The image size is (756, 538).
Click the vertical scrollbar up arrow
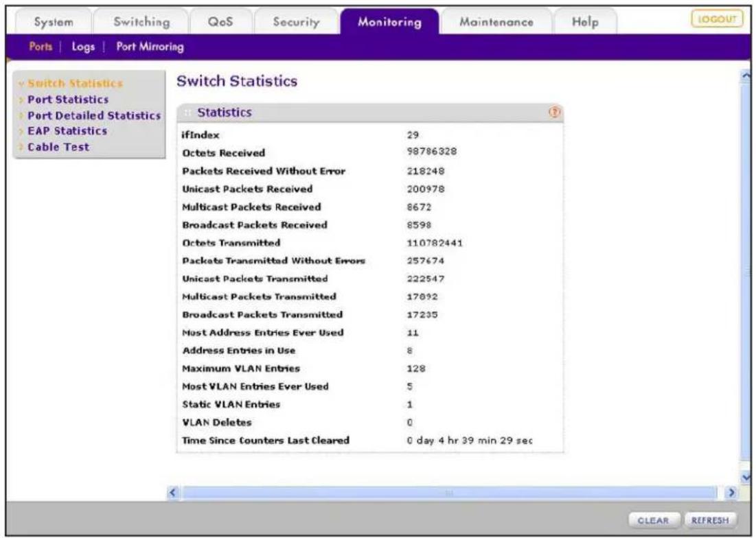pos(746,76)
